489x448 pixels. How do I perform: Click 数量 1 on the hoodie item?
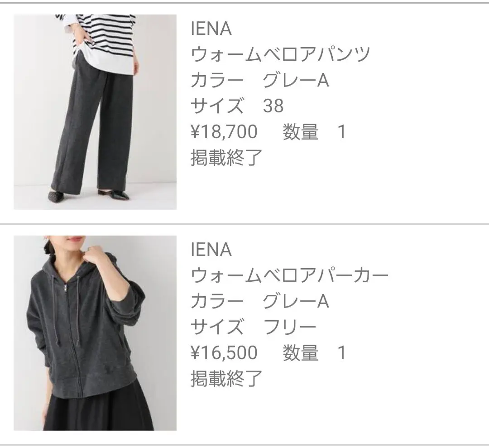click(314, 352)
